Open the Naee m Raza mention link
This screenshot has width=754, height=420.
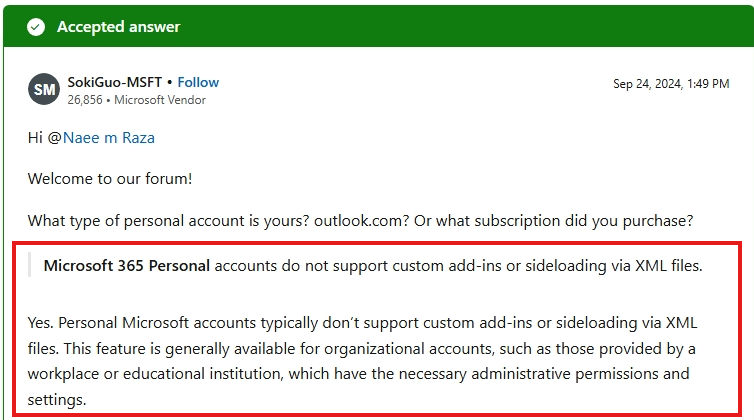click(x=109, y=138)
